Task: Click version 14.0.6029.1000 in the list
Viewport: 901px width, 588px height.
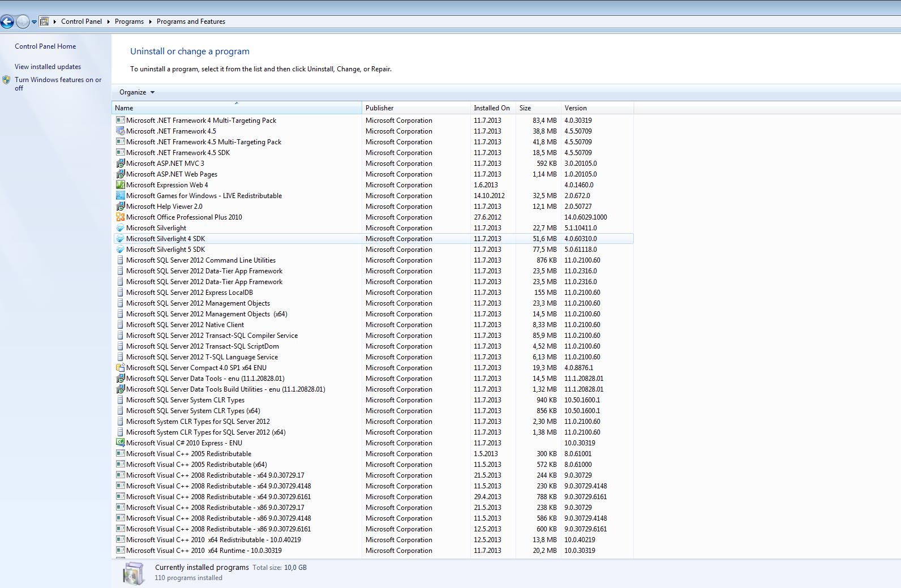Action: pos(585,217)
